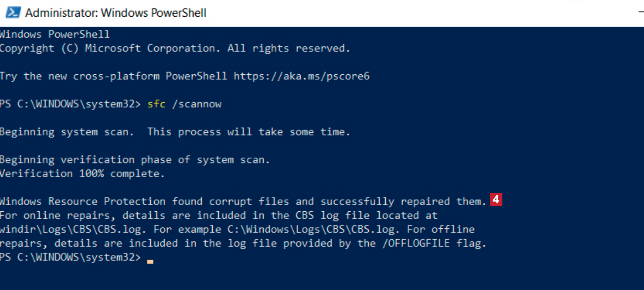Click the "windir\Logs\CBS\CBS.log." path text

73,229
